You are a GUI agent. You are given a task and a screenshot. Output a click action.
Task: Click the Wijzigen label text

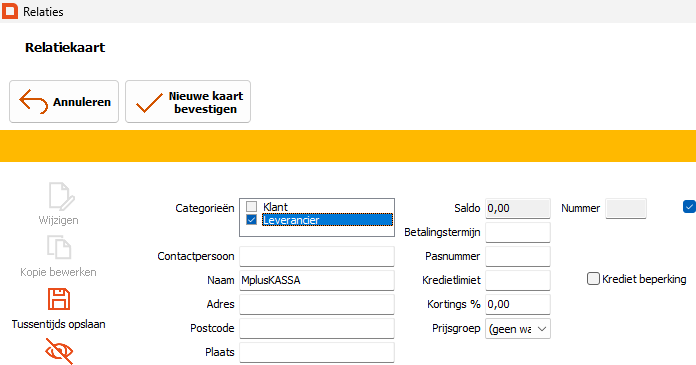[59, 220]
